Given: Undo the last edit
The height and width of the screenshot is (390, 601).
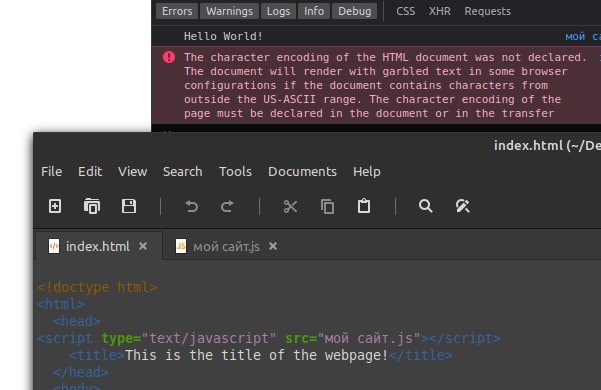Looking at the screenshot, I should 192,206.
